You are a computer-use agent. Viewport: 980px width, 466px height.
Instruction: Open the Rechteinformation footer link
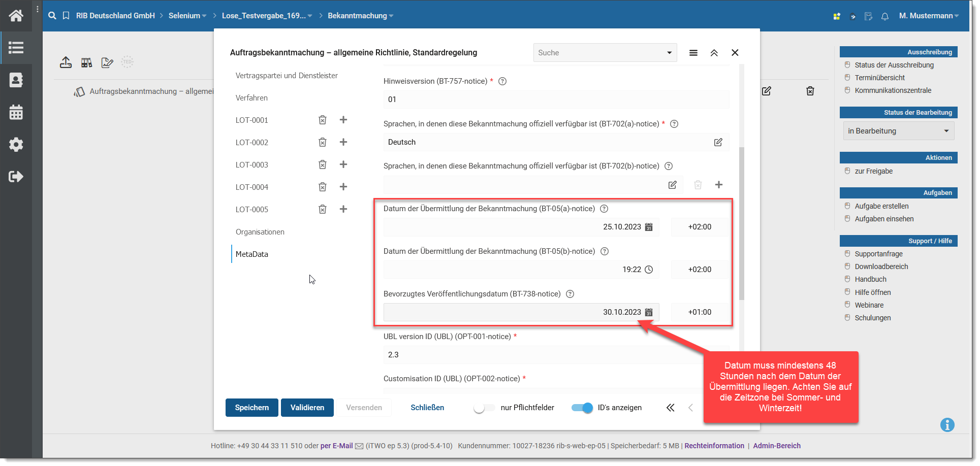pos(714,446)
